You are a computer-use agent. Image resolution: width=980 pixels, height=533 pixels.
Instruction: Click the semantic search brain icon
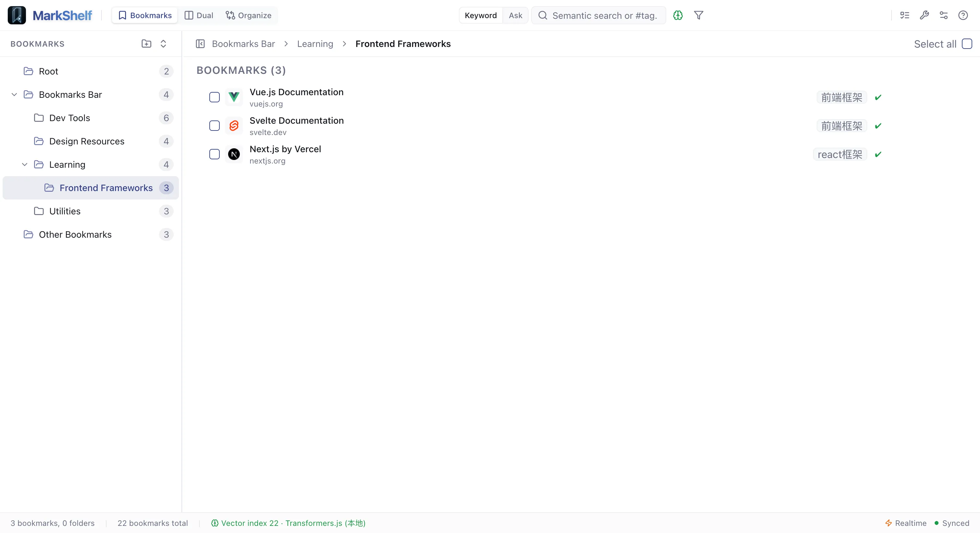tap(678, 16)
